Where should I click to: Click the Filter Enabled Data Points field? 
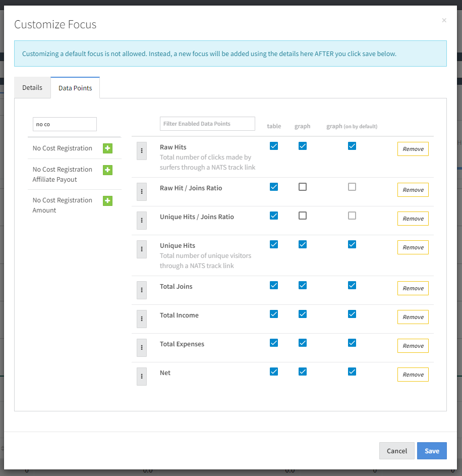point(207,124)
